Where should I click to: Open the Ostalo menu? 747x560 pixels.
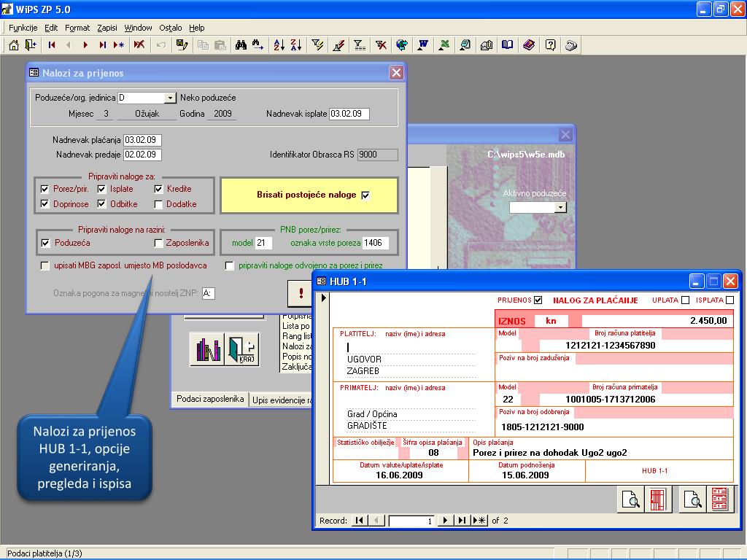click(x=171, y=28)
